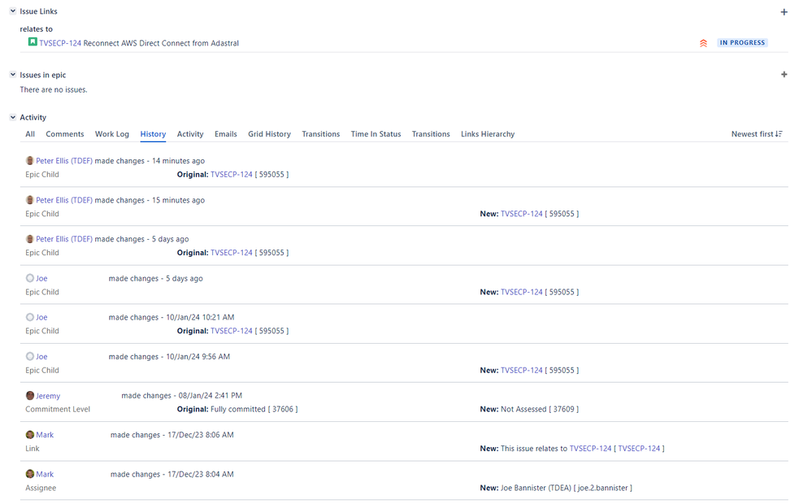Click the 'relates to' link type label

click(x=37, y=29)
